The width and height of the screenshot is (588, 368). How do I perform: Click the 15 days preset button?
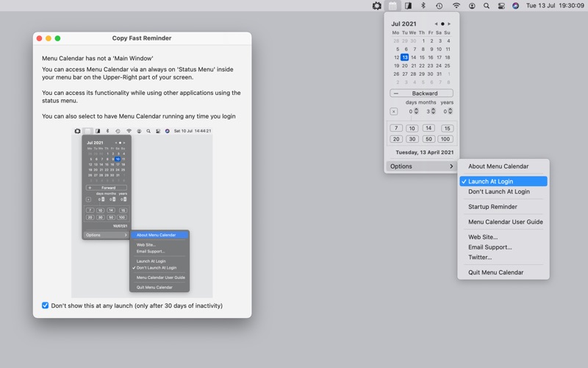point(447,128)
